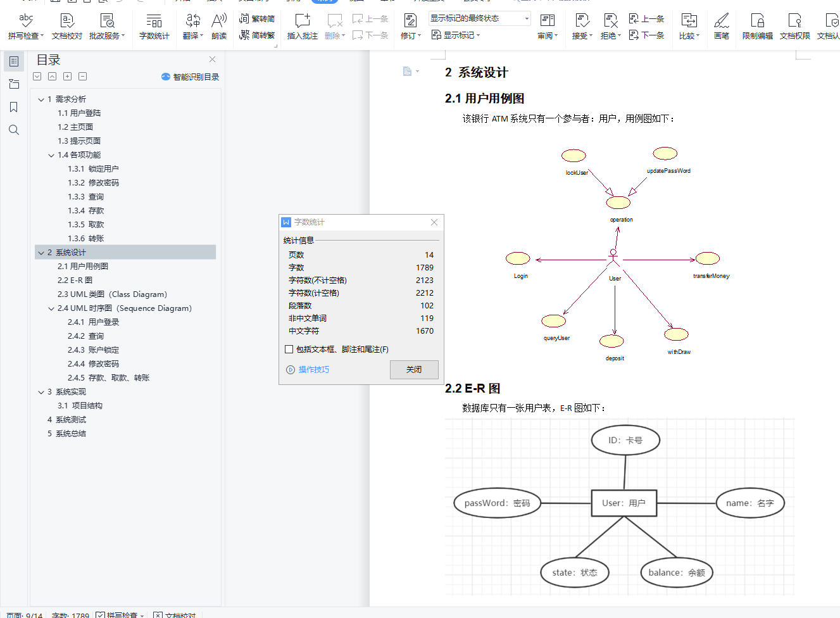Jump to '3.1 项目结构' in outline
This screenshot has height=618, width=840.
pos(80,406)
